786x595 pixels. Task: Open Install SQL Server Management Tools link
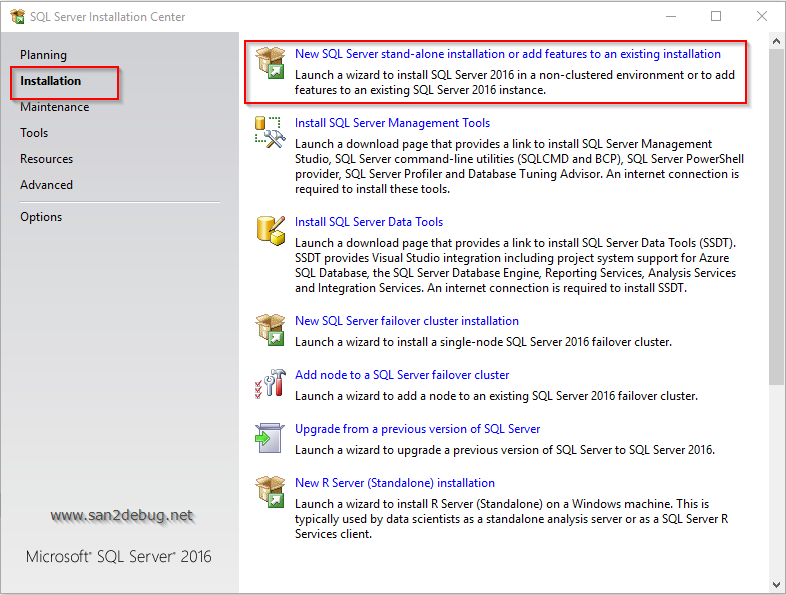392,123
